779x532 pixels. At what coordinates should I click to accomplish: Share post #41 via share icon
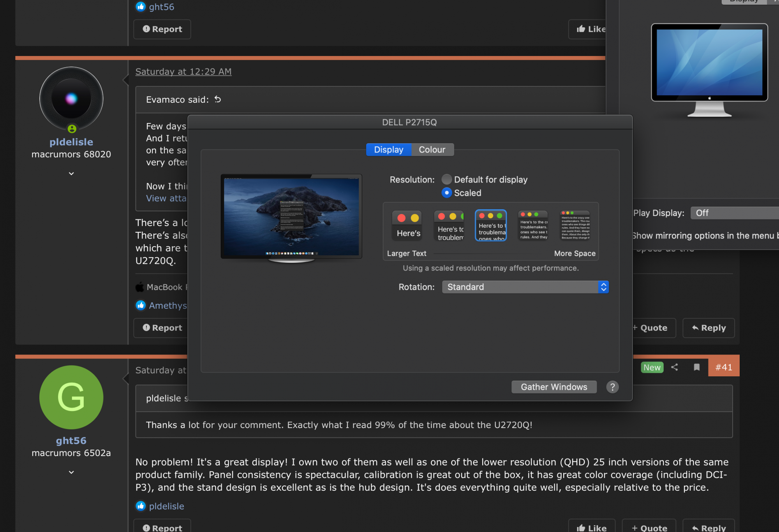pos(675,367)
